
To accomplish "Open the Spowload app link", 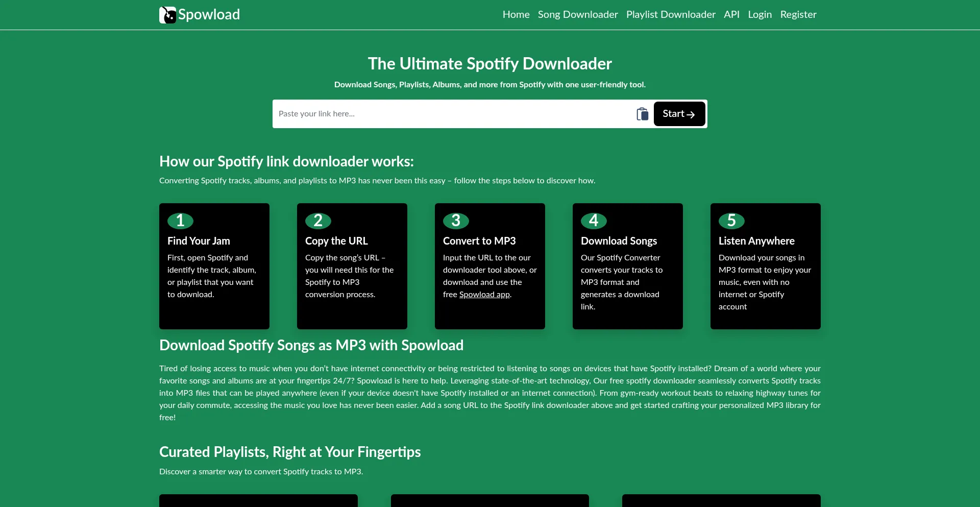I will pyautogui.click(x=484, y=295).
